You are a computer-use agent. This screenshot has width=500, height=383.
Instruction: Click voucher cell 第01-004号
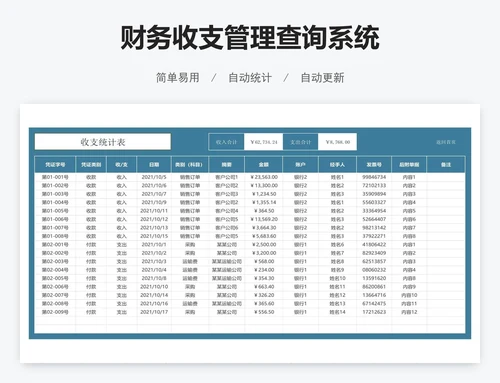[x=55, y=202]
